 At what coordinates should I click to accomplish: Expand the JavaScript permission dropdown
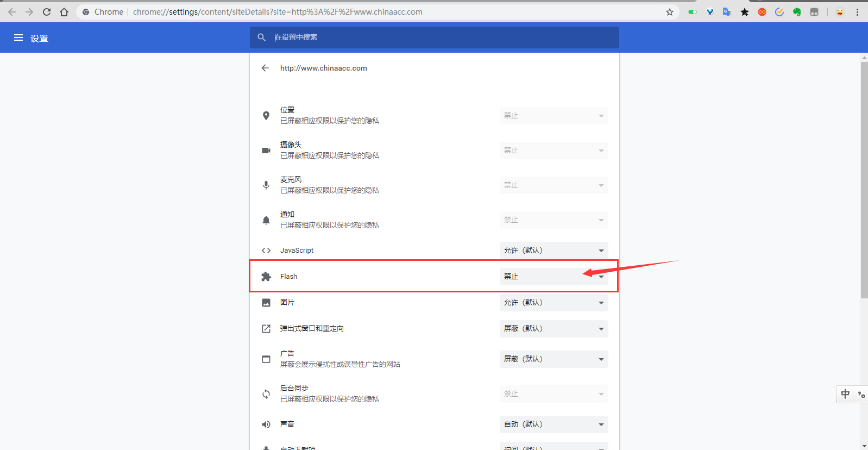click(x=553, y=251)
